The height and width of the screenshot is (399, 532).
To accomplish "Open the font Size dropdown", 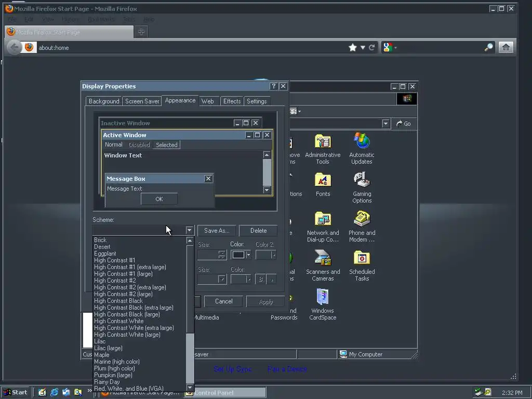I will 222,279.
